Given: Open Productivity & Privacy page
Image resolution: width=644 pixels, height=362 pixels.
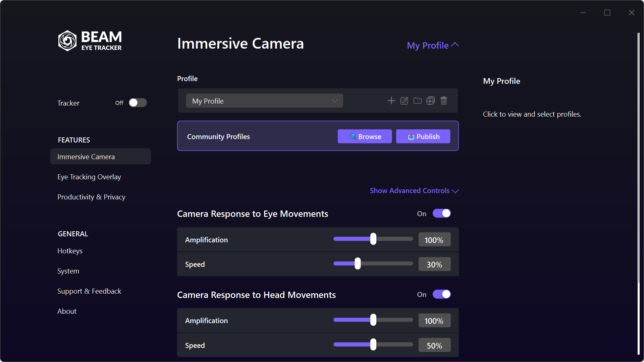Looking at the screenshot, I should pos(91,197).
